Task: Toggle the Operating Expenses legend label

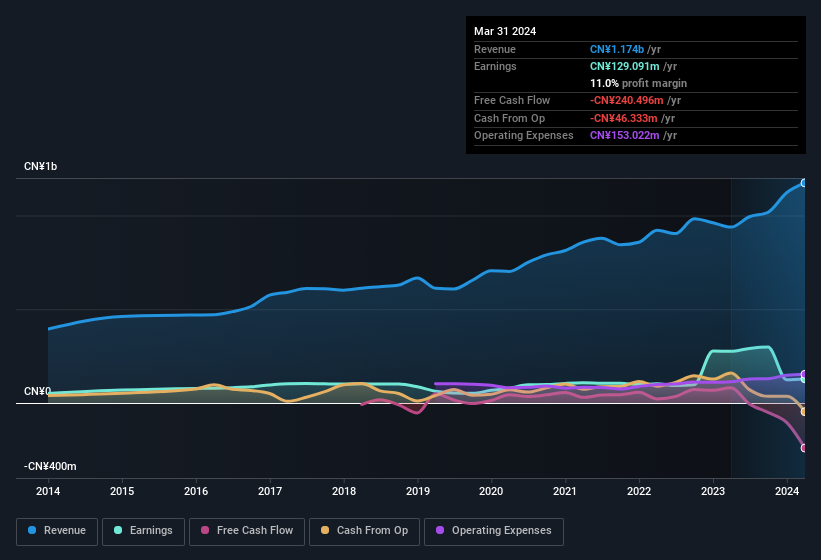Action: (x=501, y=531)
